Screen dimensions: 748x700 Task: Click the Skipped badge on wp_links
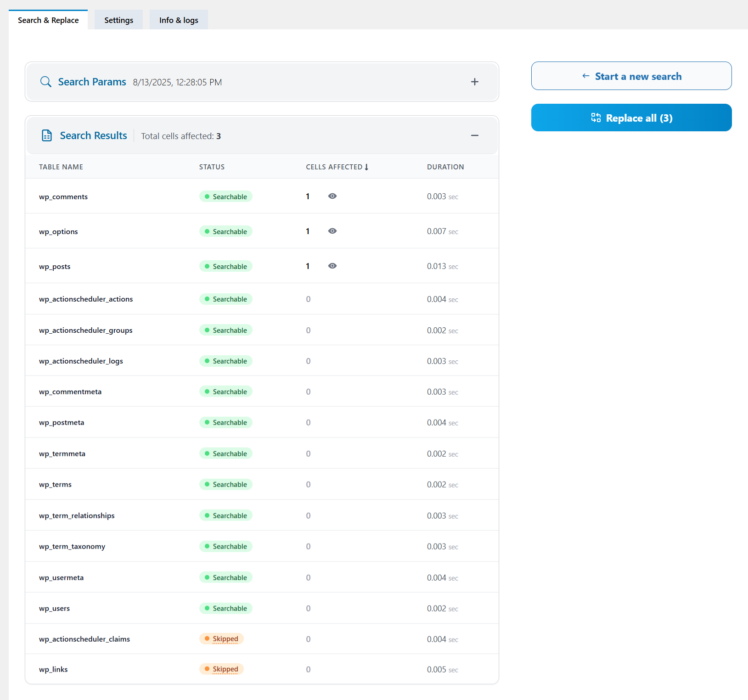221,669
